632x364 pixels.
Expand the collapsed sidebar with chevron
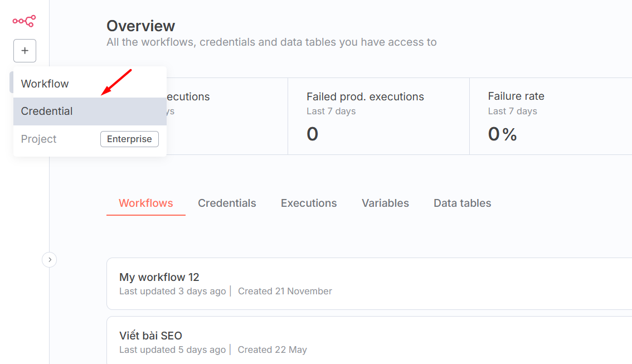point(50,259)
